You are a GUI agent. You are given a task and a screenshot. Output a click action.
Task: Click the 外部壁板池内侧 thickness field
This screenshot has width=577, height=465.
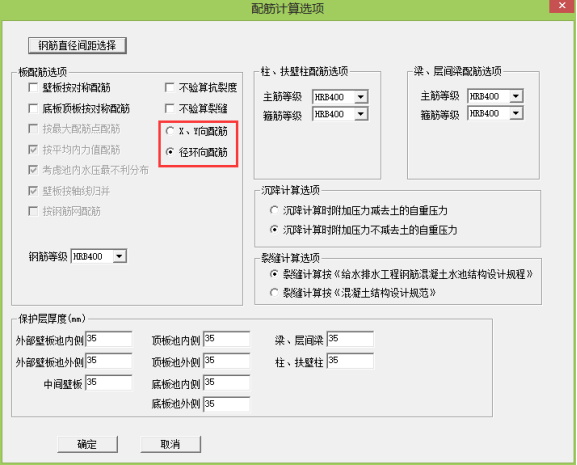109,339
